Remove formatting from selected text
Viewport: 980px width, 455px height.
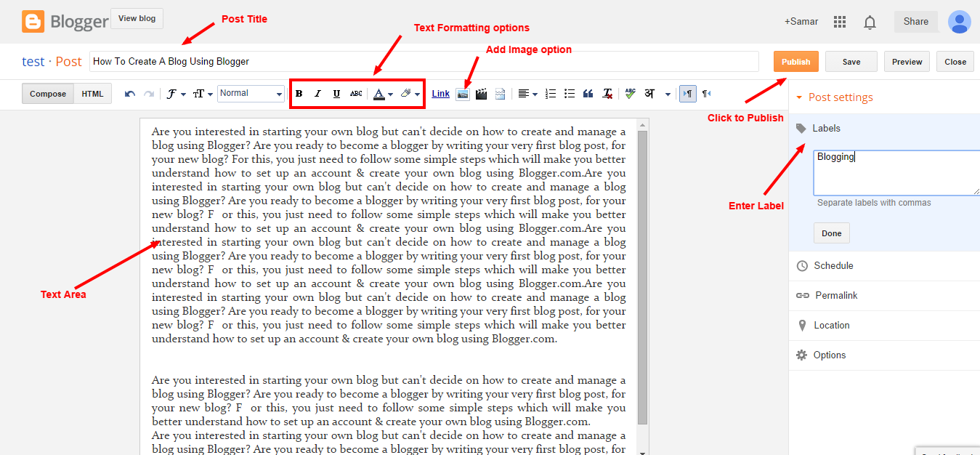[607, 94]
